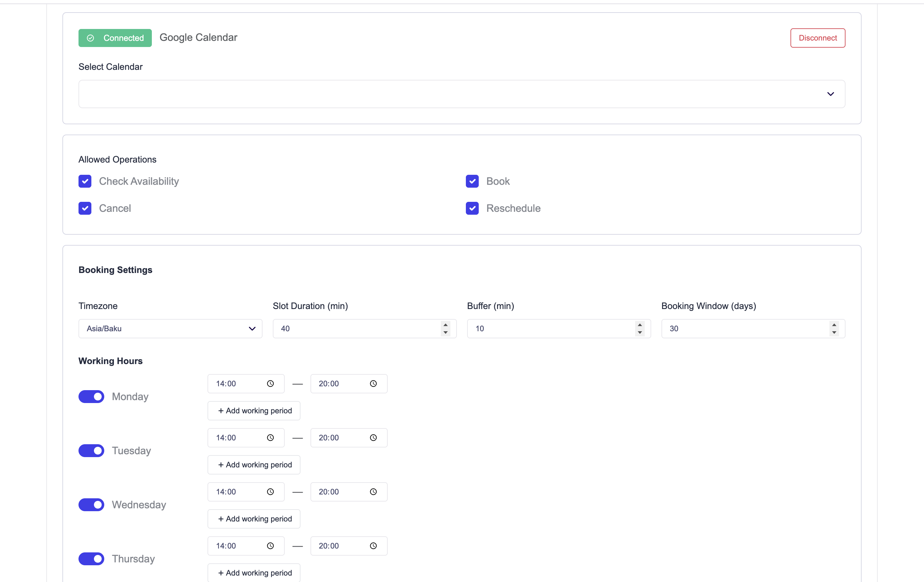Image resolution: width=924 pixels, height=582 pixels.
Task: Decrease Buffer minutes with down arrow
Action: point(640,333)
